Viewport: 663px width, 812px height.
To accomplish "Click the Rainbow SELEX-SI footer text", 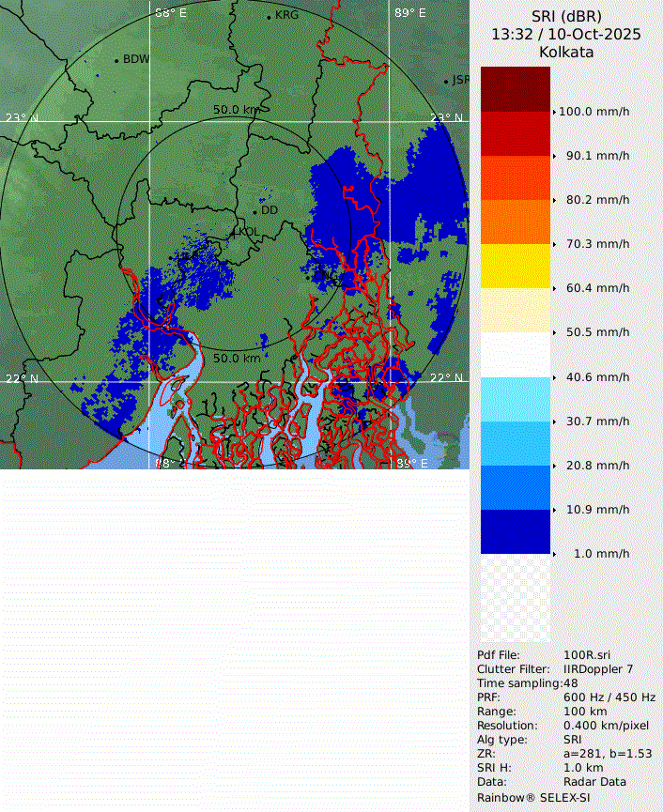I will click(x=533, y=797).
